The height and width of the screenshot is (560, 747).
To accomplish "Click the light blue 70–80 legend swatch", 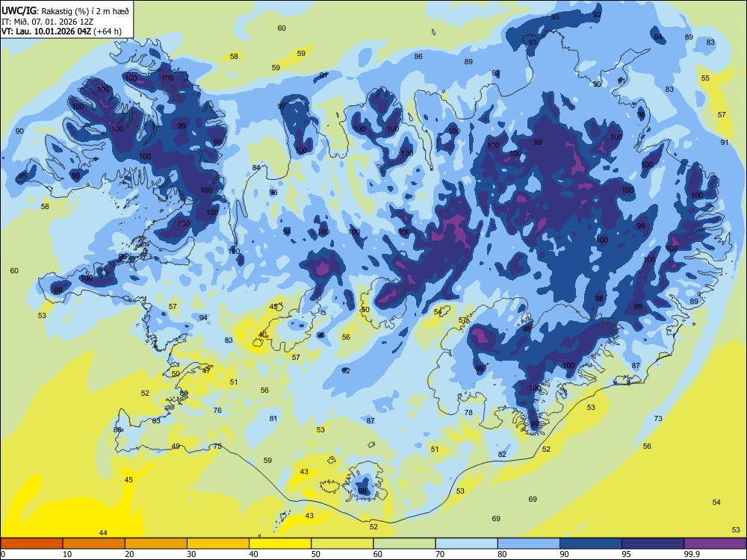I will [x=466, y=544].
